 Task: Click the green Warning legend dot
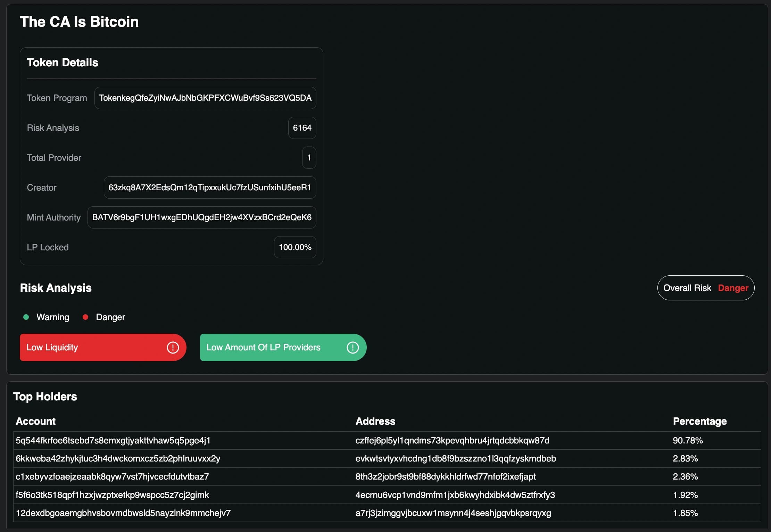coord(26,317)
